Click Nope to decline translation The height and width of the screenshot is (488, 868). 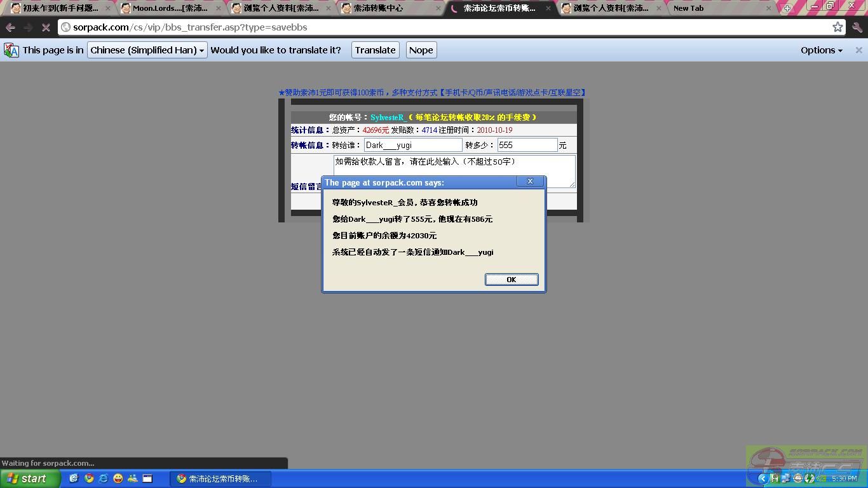click(x=421, y=50)
